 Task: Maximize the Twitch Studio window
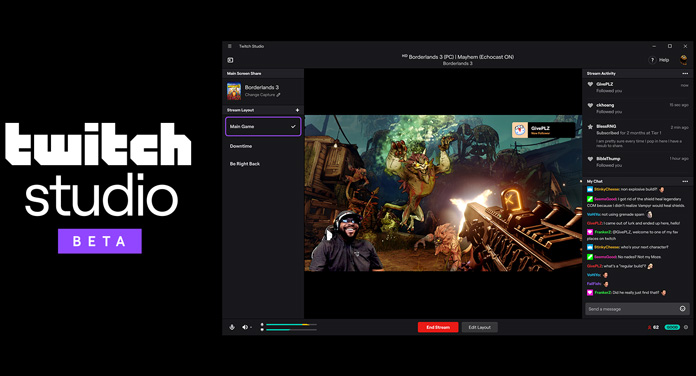point(670,46)
